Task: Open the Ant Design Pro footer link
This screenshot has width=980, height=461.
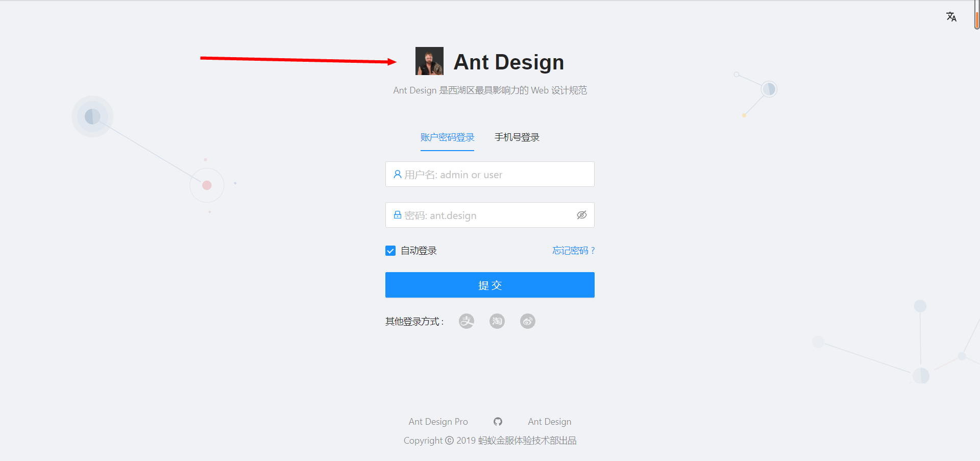Action: pos(438,421)
